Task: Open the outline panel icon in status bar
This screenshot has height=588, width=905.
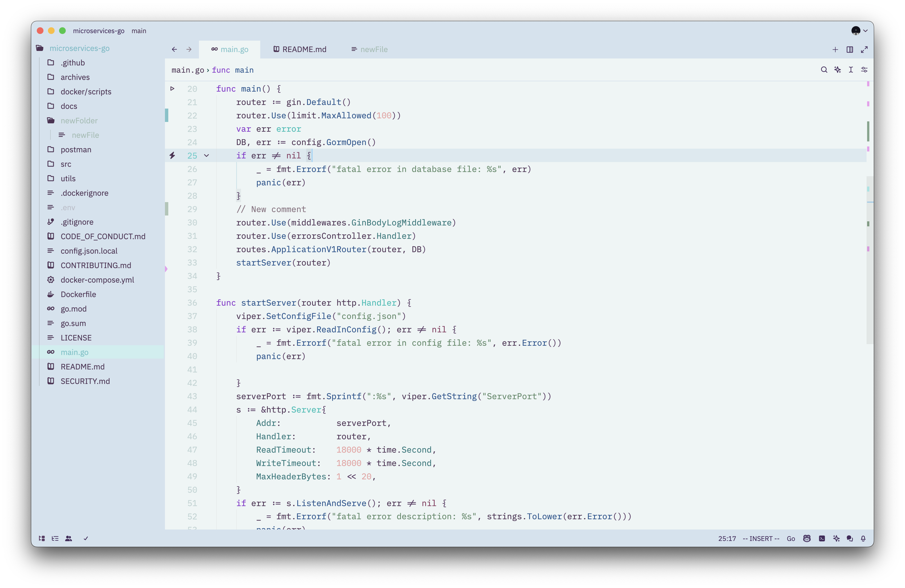Action: click(x=55, y=538)
